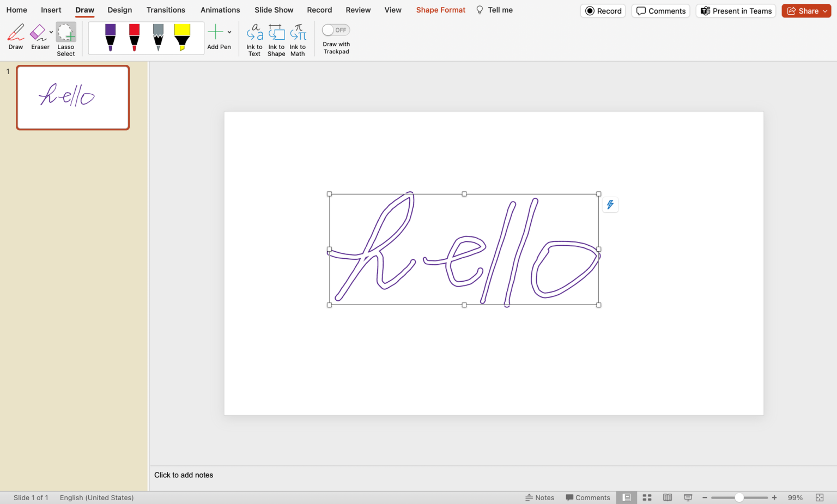Open the Home tab
This screenshot has width=837, height=504.
[x=17, y=10]
